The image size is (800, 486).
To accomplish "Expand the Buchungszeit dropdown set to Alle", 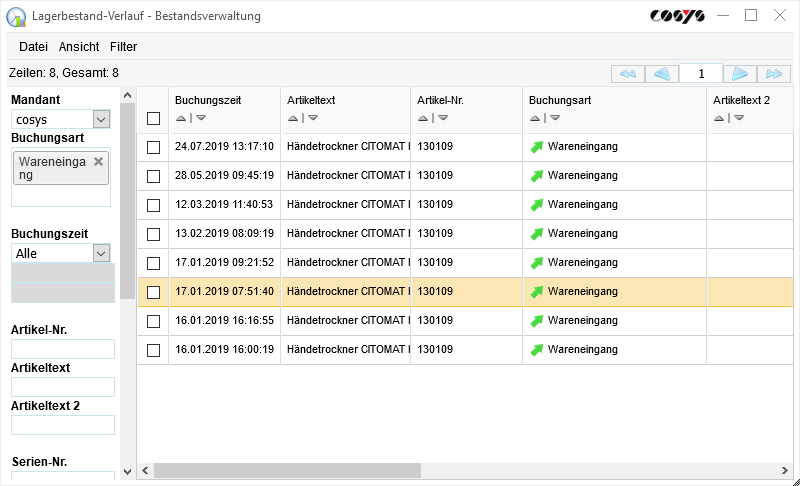I will pos(101,253).
